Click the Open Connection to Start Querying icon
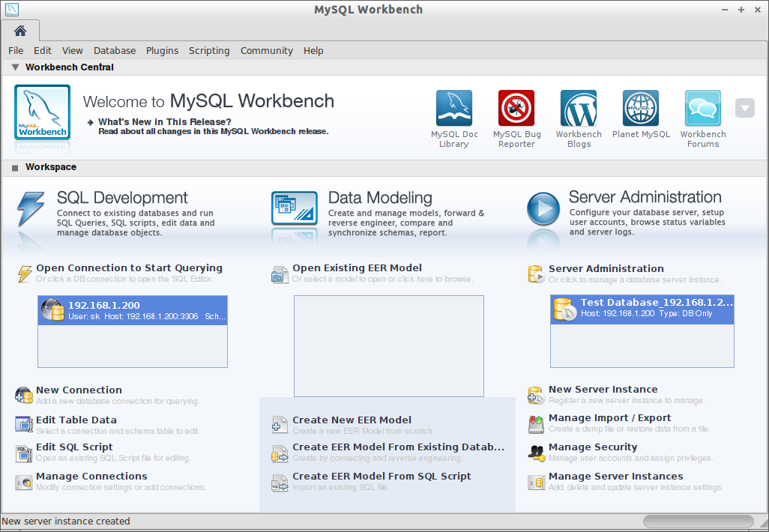 click(x=25, y=273)
